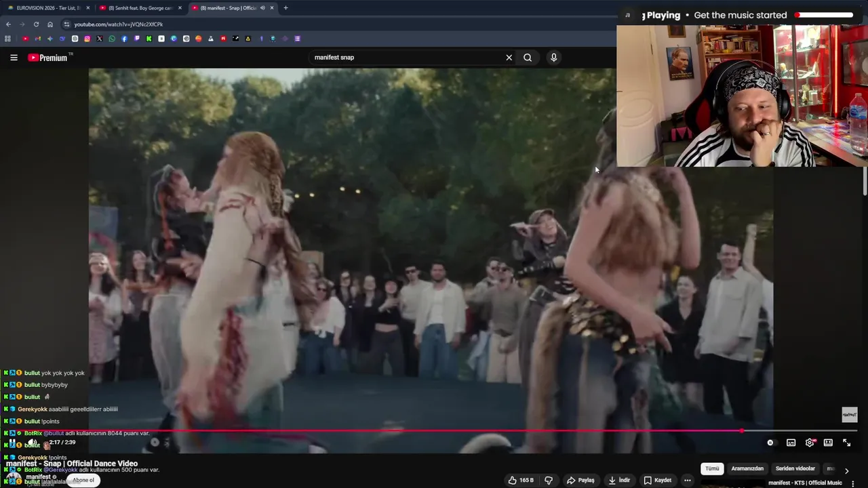This screenshot has width=868, height=488.
Task: Exit full screen with the arrows icon
Action: point(846,443)
